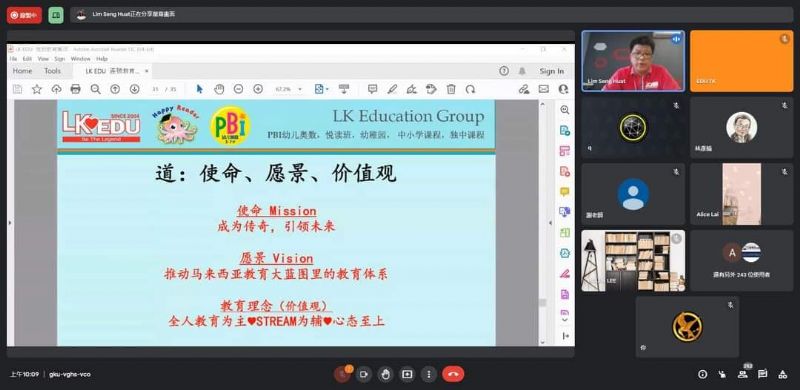Screen dimensions: 800x390
Task: Click the star bookmark icon in Acrobat
Action: point(37,89)
